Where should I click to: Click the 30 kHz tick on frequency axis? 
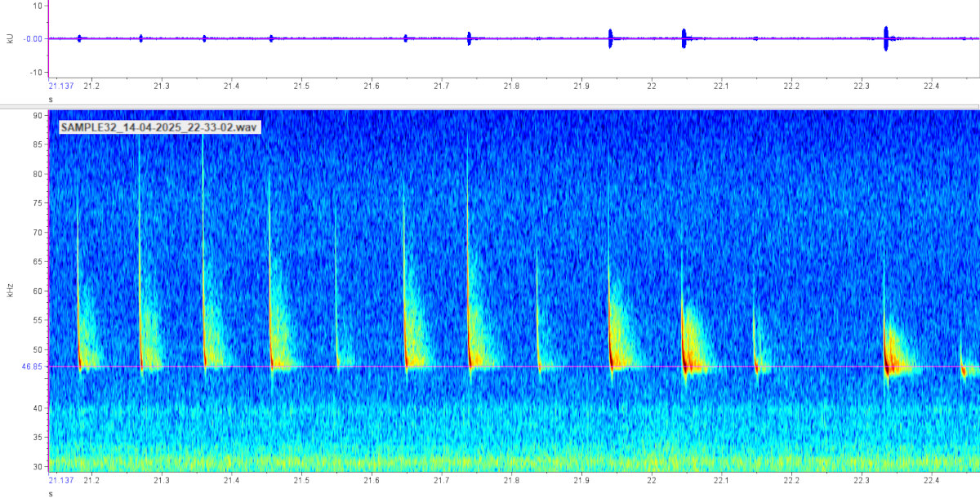pyautogui.click(x=37, y=466)
